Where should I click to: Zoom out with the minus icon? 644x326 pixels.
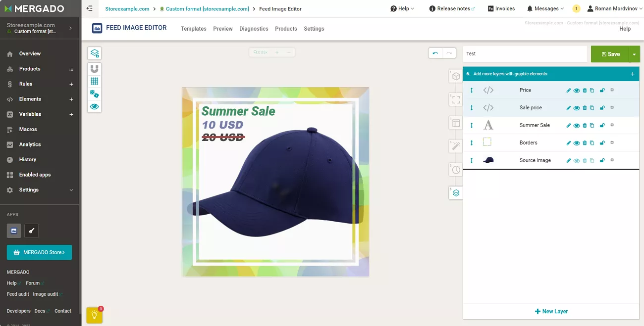click(x=289, y=52)
